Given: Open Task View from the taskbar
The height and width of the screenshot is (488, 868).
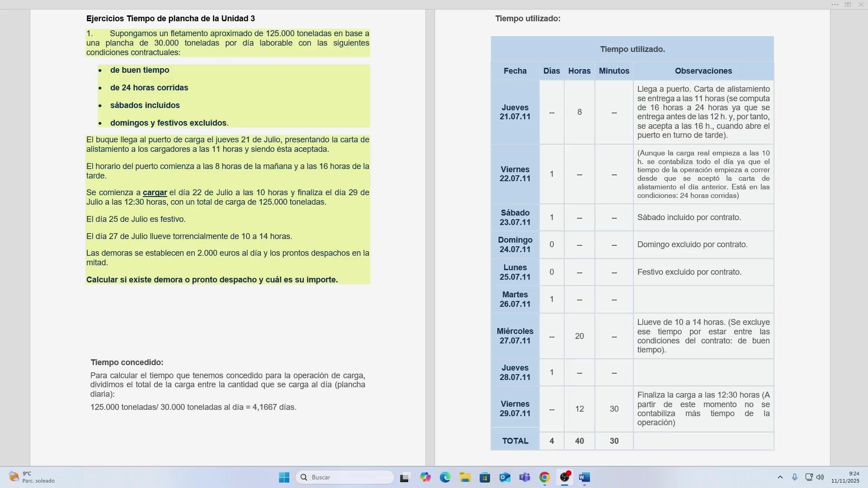Looking at the screenshot, I should coord(405,478).
